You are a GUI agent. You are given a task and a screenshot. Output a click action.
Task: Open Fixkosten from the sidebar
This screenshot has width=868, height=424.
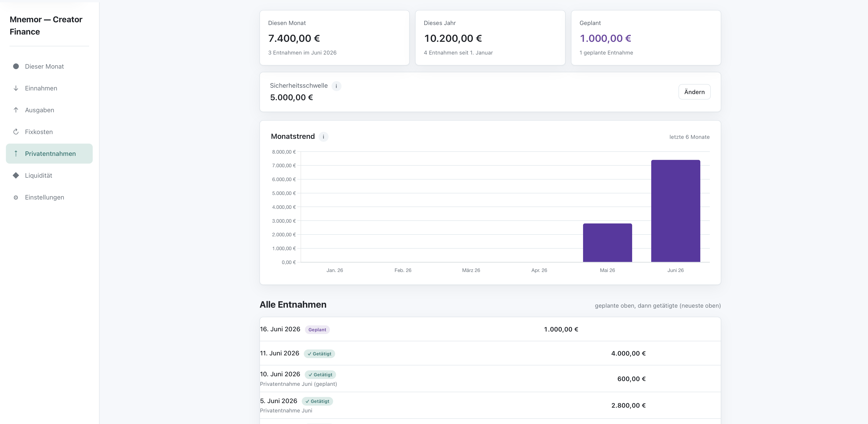click(x=49, y=132)
